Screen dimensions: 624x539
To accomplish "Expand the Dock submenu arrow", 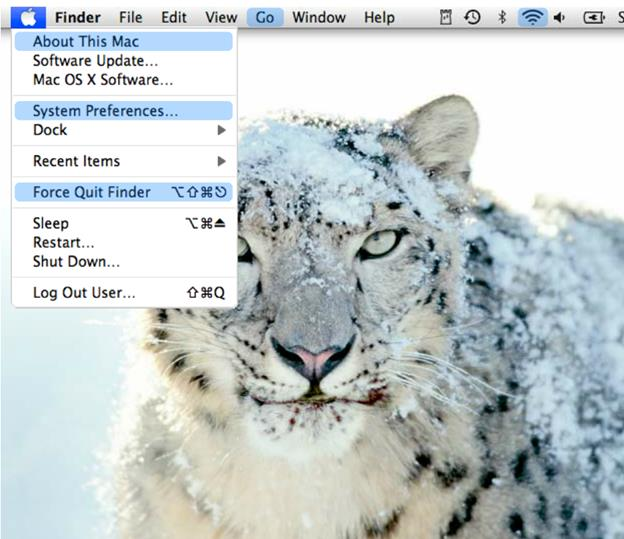I will (221, 130).
